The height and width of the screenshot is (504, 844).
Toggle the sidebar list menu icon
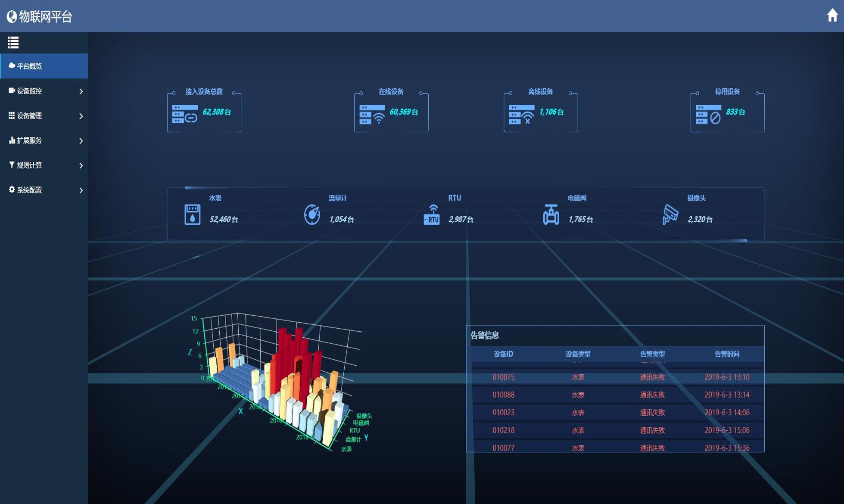(x=13, y=42)
